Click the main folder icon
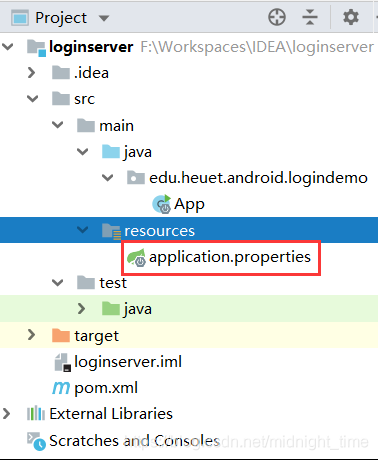Image resolution: width=378 pixels, height=460 pixels. 86,125
